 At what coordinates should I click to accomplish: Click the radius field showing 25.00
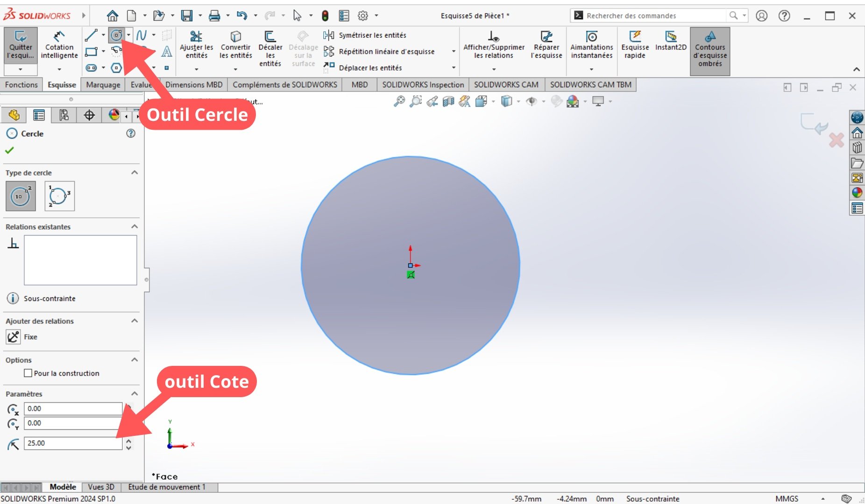point(73,443)
